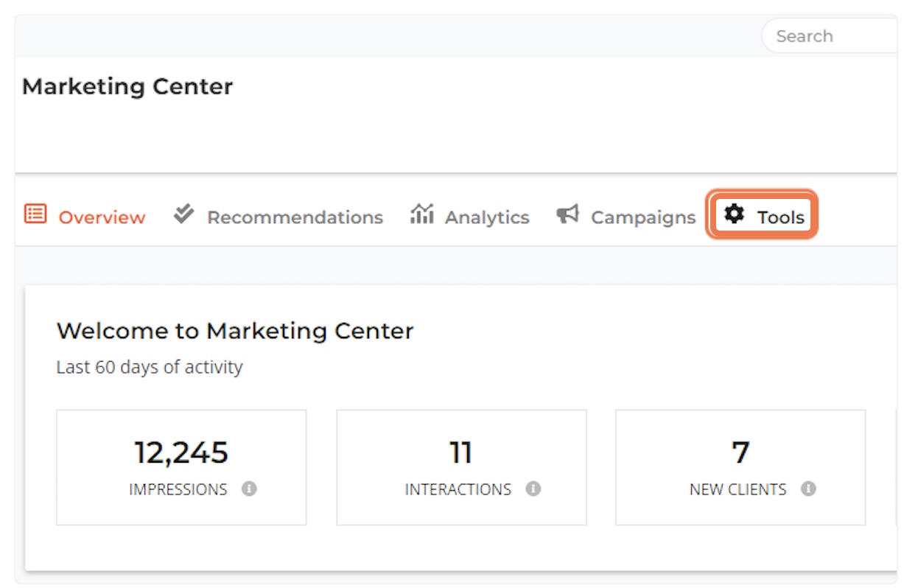Select the 12,245 Impressions stat card
Image resolution: width=918 pixels, height=588 pixels.
pos(181,467)
